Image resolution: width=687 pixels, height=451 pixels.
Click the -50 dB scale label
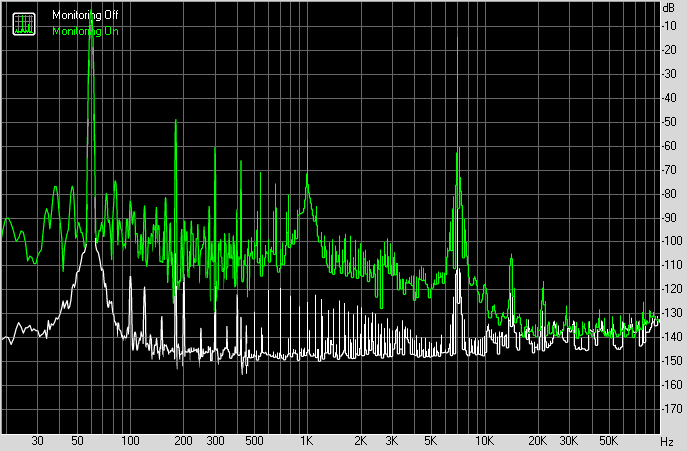click(x=669, y=121)
